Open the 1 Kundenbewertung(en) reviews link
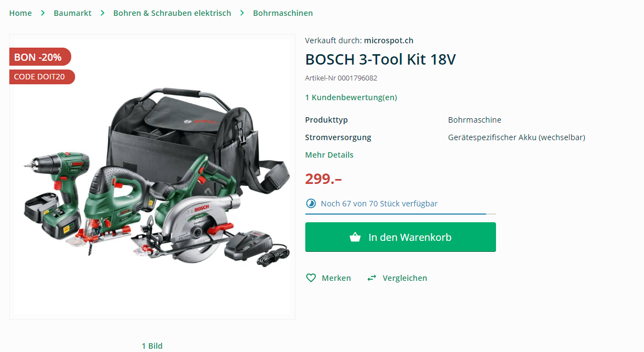This screenshot has width=644, height=352. point(351,97)
